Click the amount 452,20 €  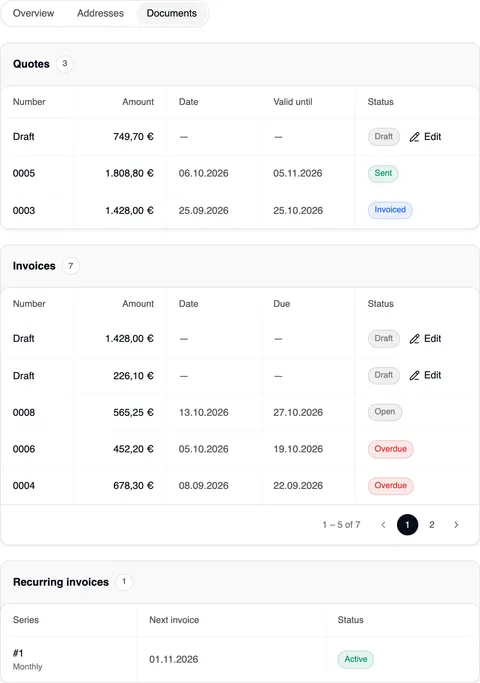pos(133,449)
